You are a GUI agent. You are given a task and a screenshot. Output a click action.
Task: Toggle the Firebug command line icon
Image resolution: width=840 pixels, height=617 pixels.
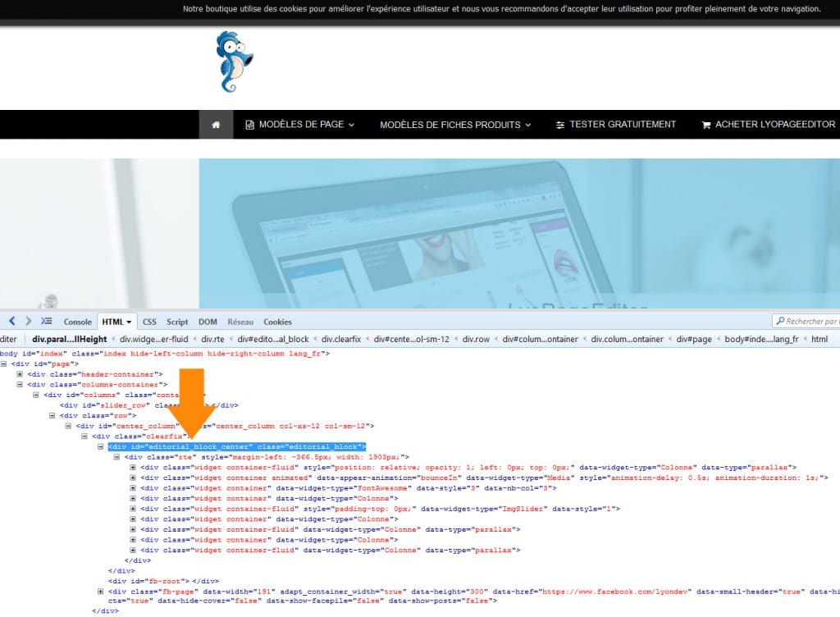(47, 322)
